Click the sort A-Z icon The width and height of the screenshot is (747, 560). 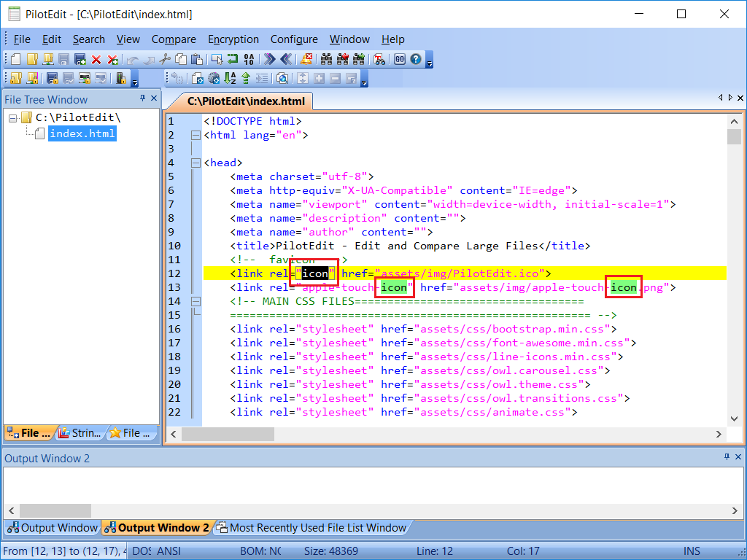pyautogui.click(x=230, y=78)
